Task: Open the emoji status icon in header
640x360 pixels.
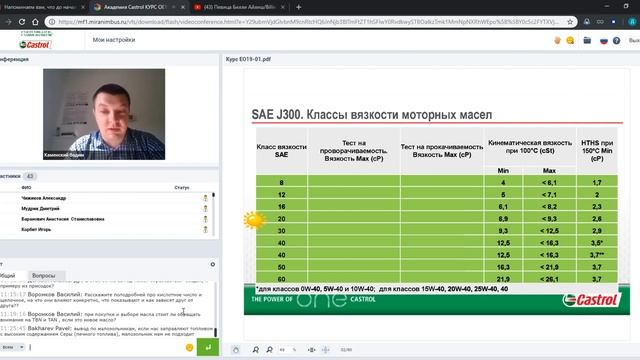Action: tap(570, 40)
